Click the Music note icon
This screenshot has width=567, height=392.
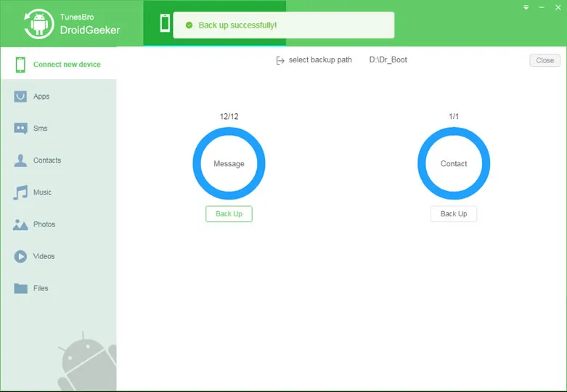click(x=20, y=192)
